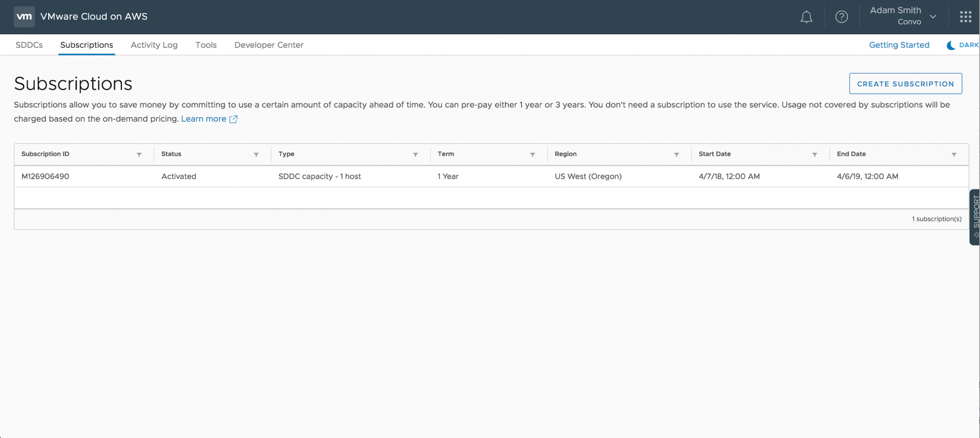Expand the SUPPORT side panel
This screenshot has width=980, height=438.
click(x=975, y=217)
